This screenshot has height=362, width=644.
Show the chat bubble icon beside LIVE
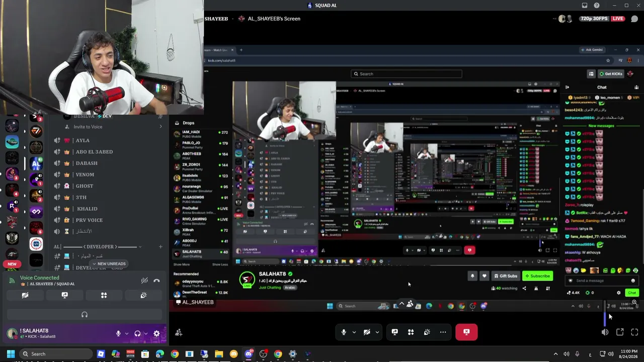coord(634,19)
